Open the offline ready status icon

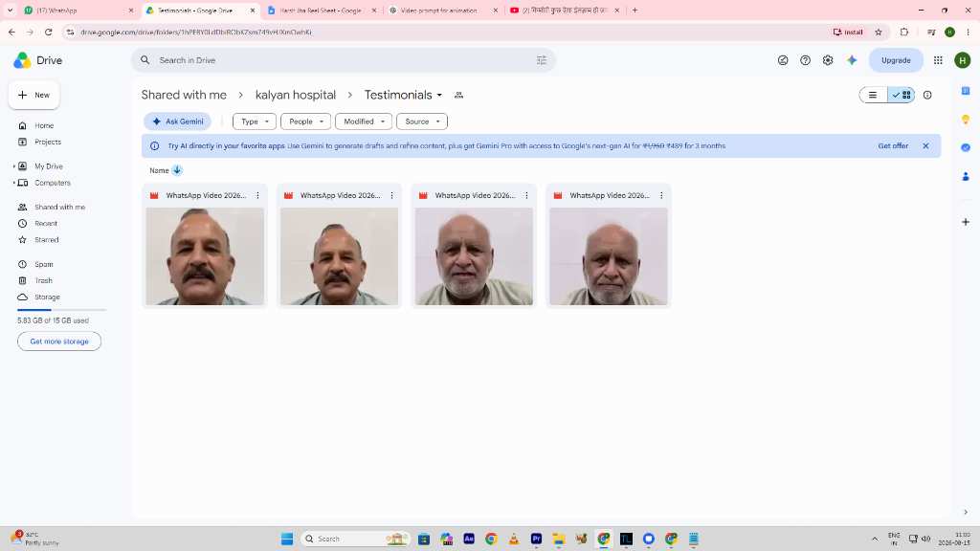pos(783,60)
